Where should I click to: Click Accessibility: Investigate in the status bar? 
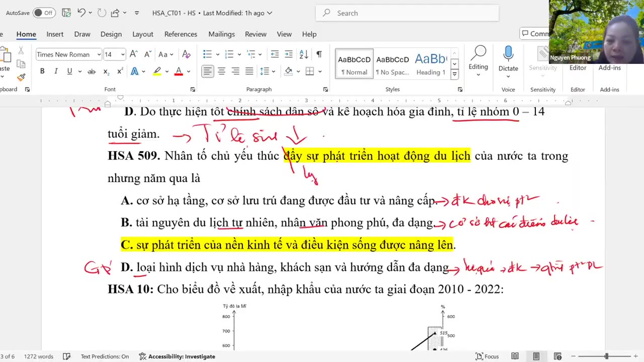177,356
